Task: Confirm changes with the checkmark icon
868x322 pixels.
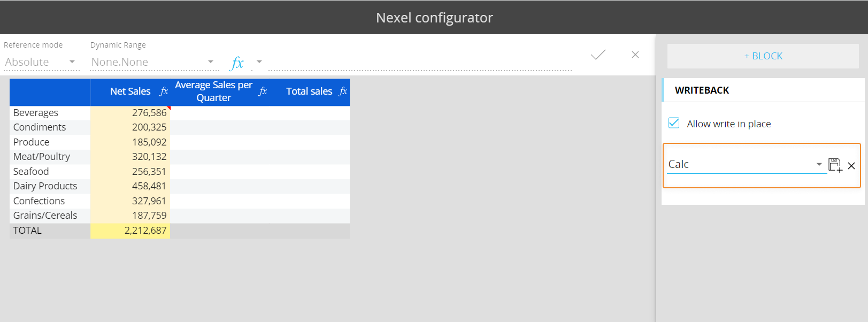Action: 598,55
